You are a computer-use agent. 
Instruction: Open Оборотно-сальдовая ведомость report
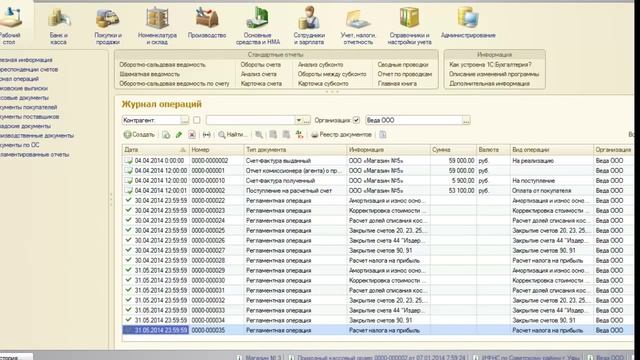click(x=162, y=64)
